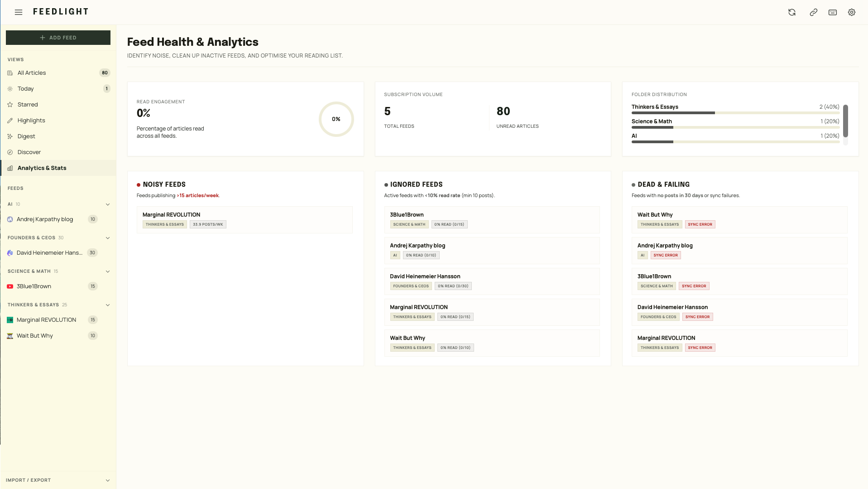Click Wait But Why in Ignored Feeds
Image resolution: width=868 pixels, height=489 pixels.
[x=492, y=343]
